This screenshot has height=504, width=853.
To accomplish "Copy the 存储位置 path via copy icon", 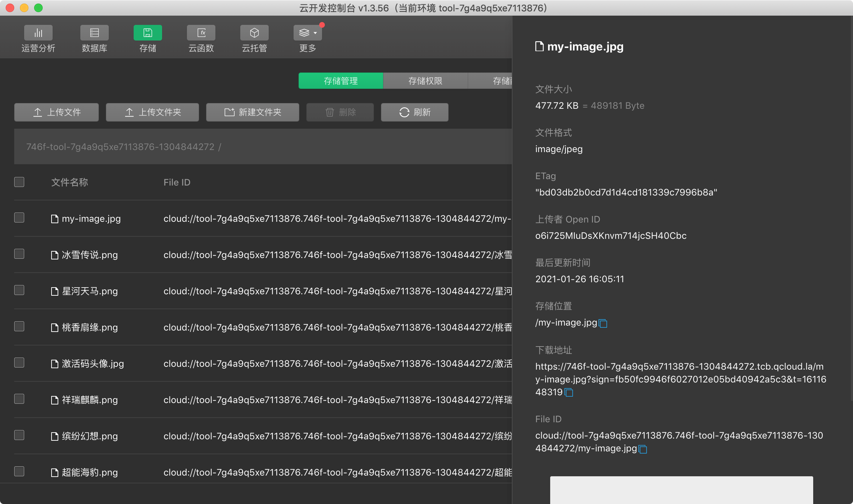I will [x=603, y=323].
